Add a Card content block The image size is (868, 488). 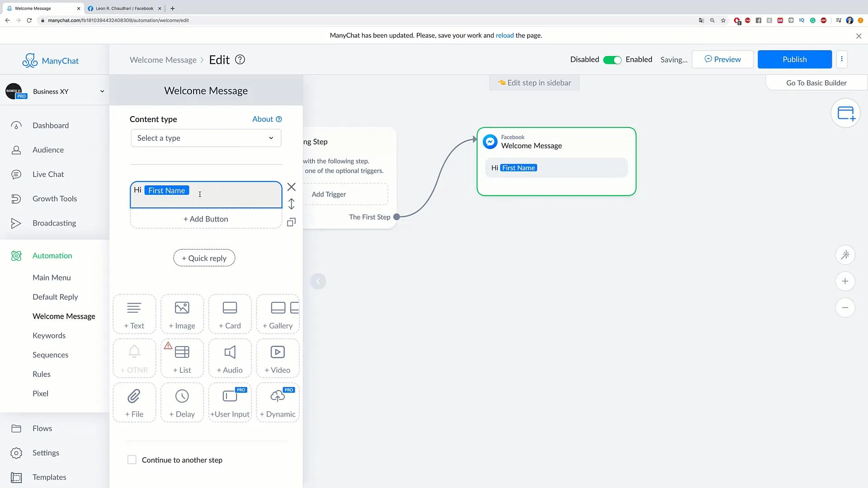(x=230, y=314)
